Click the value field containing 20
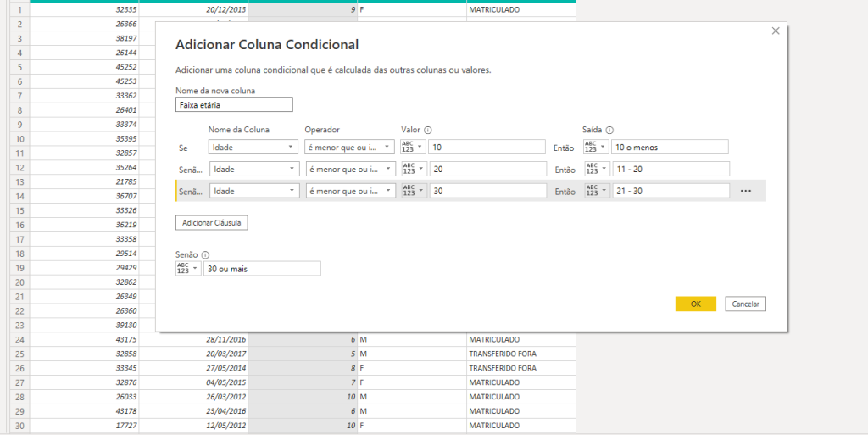Viewport: 868px width, 435px height. pyautogui.click(x=487, y=169)
